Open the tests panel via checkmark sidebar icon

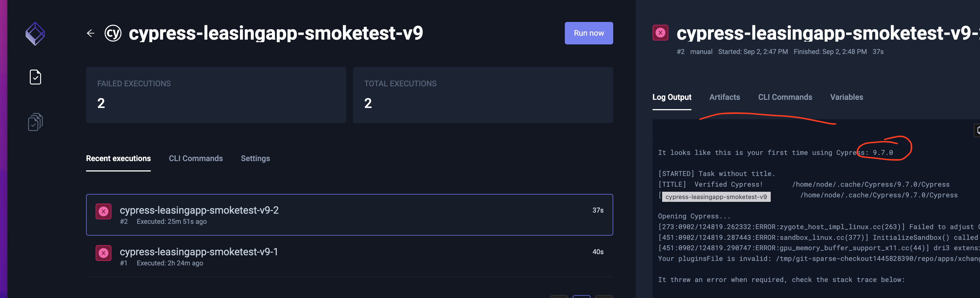coord(35,77)
